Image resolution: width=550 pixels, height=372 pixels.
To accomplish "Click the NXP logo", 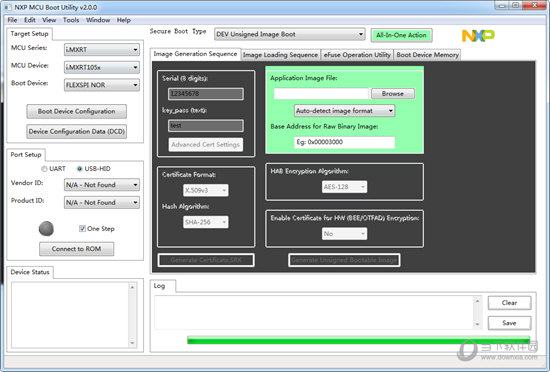I will [478, 35].
